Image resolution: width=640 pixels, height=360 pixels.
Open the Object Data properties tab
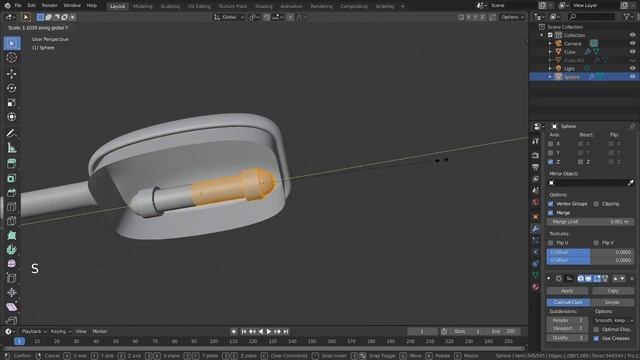(x=536, y=275)
